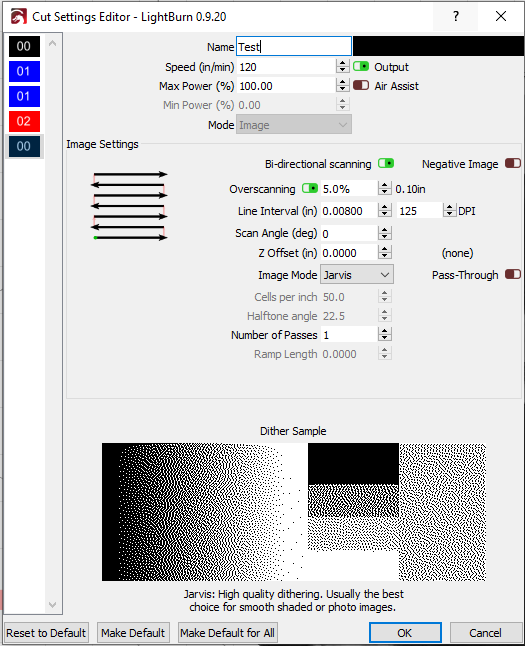
Task: Disable Bi-directional scanning
Action: point(386,164)
